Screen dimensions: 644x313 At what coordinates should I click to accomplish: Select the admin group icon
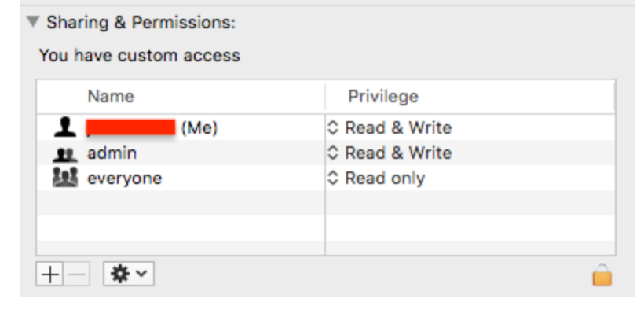coord(65,154)
